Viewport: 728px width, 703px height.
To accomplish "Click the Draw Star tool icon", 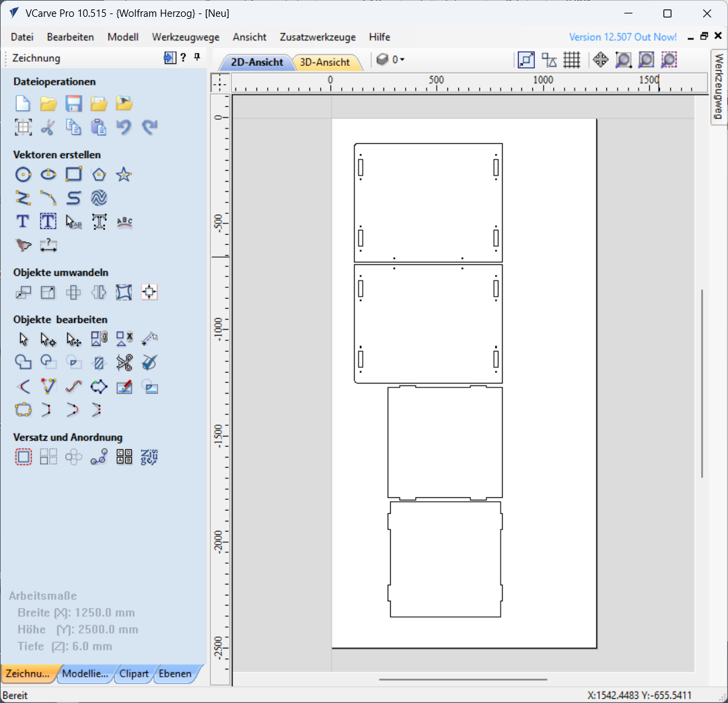I will click(124, 175).
